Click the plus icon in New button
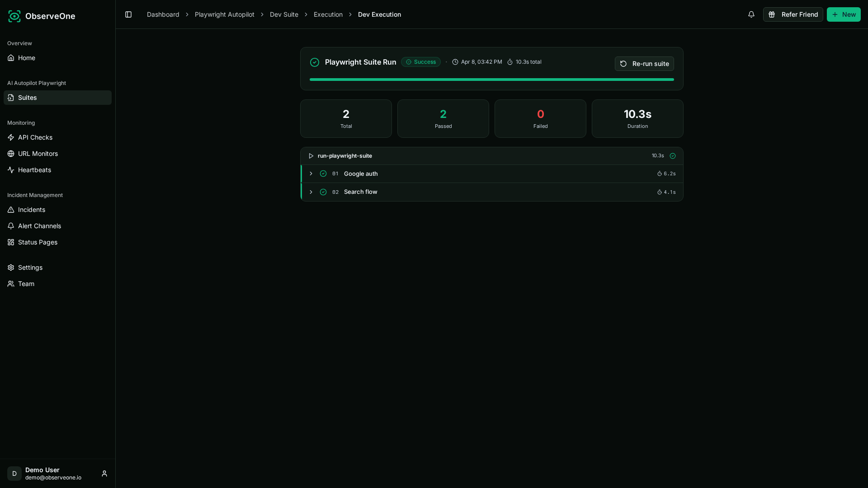868x488 pixels. point(835,14)
